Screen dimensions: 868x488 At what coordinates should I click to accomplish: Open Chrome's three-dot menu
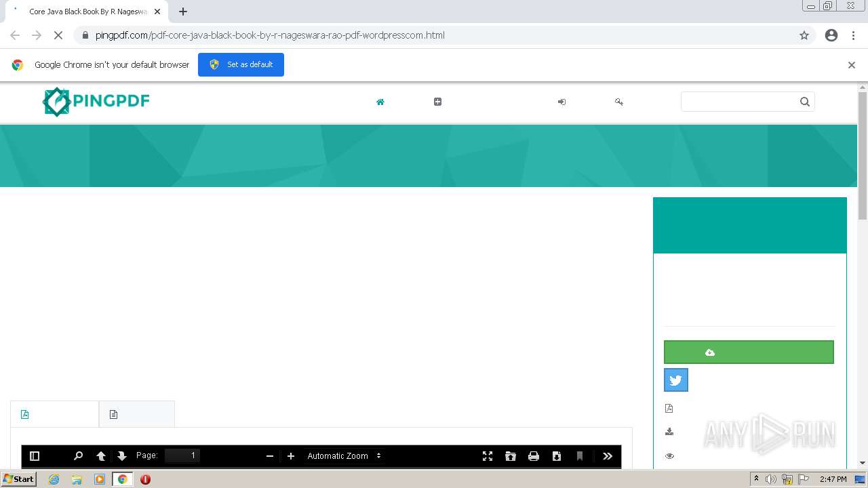coord(854,35)
